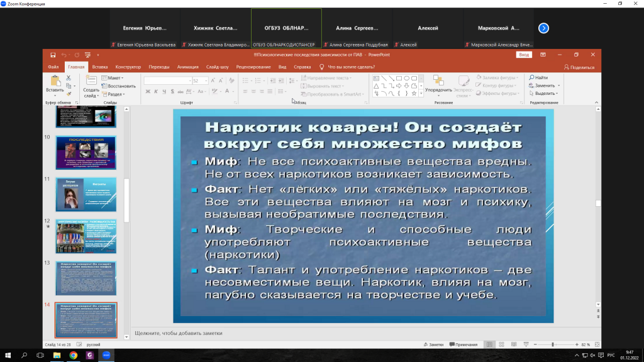
Task: Select the right arrow shape in gallery
Action: 399,85
